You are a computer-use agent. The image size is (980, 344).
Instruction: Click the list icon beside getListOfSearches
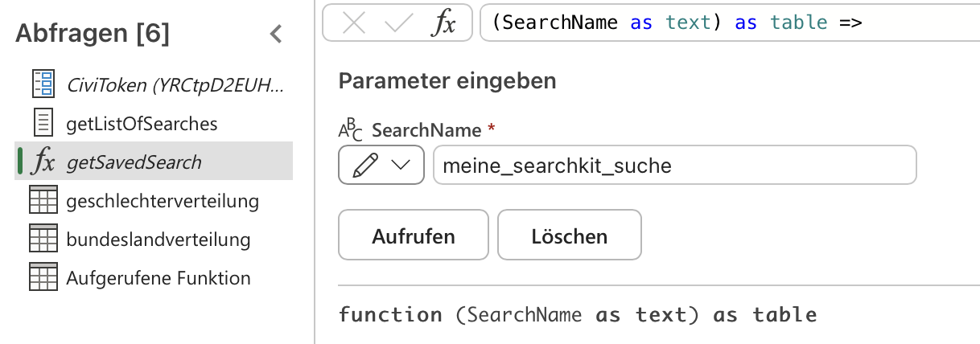[x=42, y=123]
